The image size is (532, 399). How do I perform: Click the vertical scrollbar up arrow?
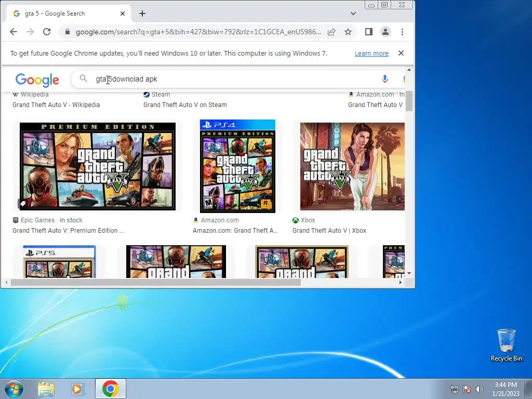tap(409, 70)
